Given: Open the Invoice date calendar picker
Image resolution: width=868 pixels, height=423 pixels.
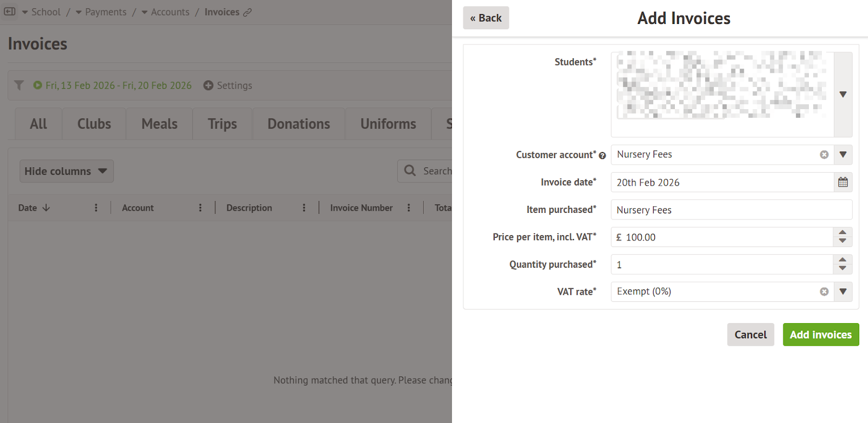Looking at the screenshot, I should (x=843, y=182).
